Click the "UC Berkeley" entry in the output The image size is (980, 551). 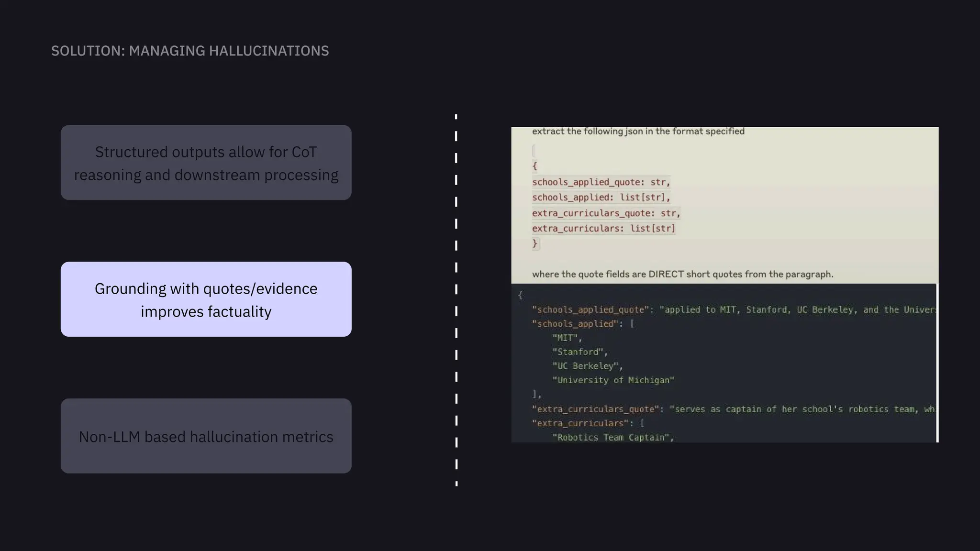tap(585, 366)
